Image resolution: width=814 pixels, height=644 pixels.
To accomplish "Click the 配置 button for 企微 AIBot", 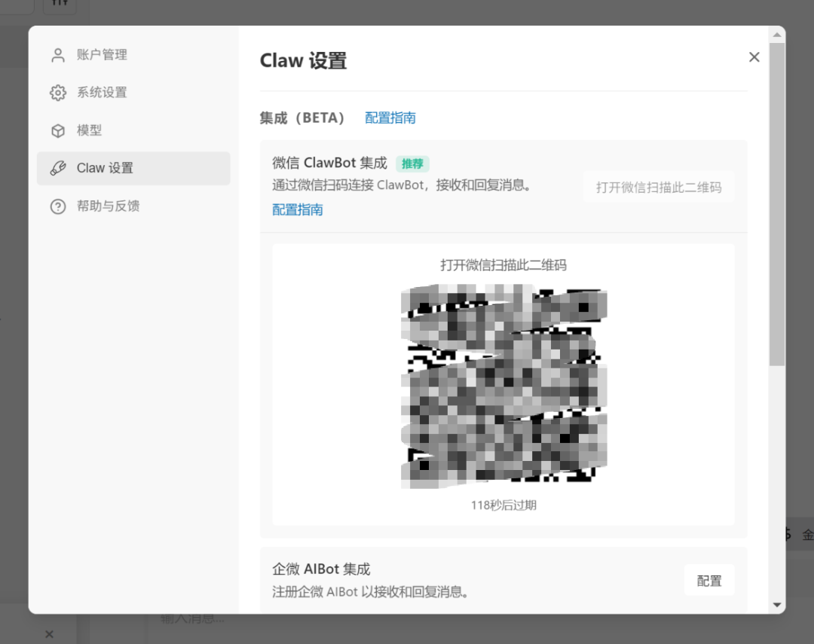I will point(708,580).
